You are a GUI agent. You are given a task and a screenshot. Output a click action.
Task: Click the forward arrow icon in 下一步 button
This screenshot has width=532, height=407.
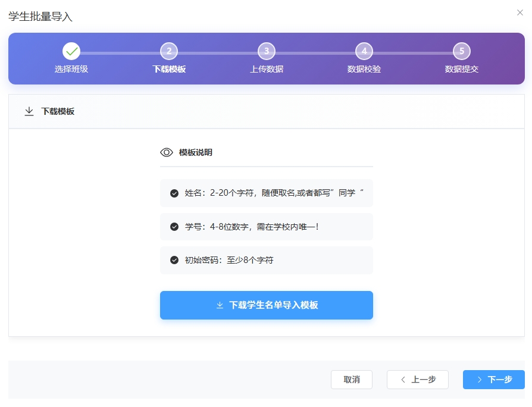(x=480, y=380)
